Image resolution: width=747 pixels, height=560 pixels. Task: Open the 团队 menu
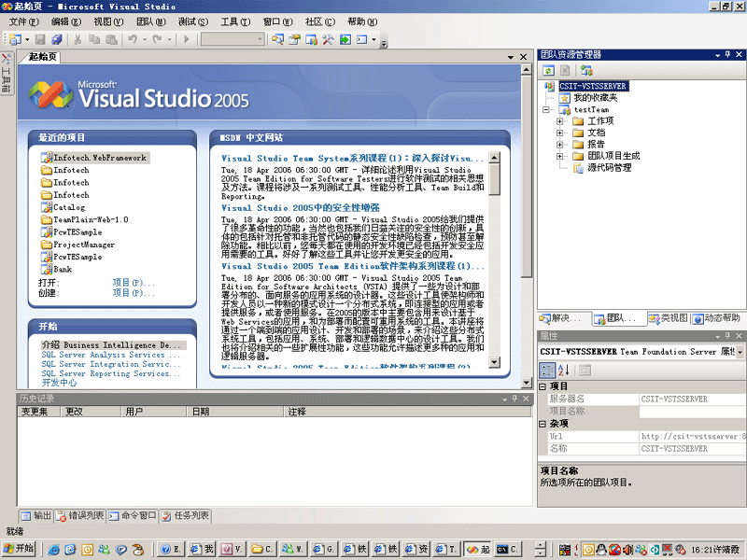(151, 21)
